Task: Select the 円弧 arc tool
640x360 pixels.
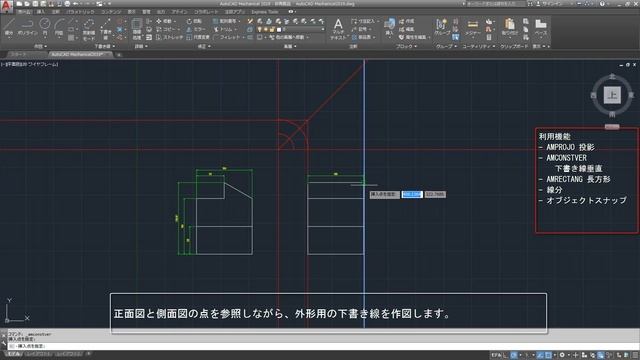Action: point(59,27)
